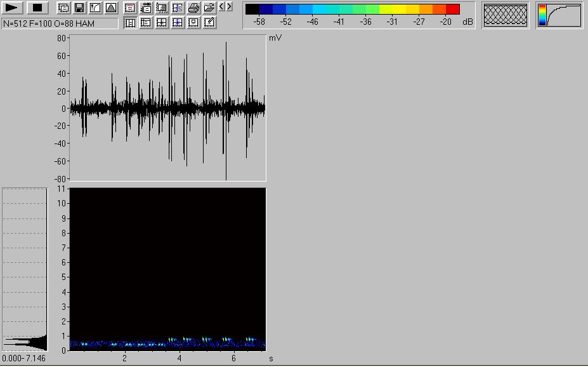Screen dimensions: 588x367
Task: Click the icon with a blue S
Action: [178, 8]
